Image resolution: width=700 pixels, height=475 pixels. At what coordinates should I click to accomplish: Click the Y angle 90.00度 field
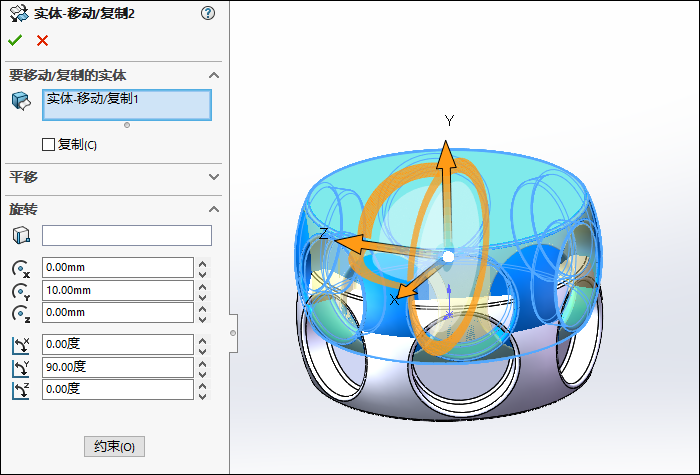coord(118,367)
